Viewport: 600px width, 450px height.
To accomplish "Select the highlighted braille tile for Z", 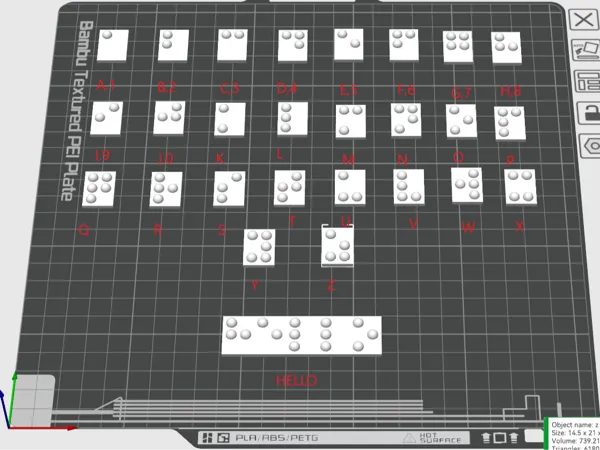I will [338, 246].
